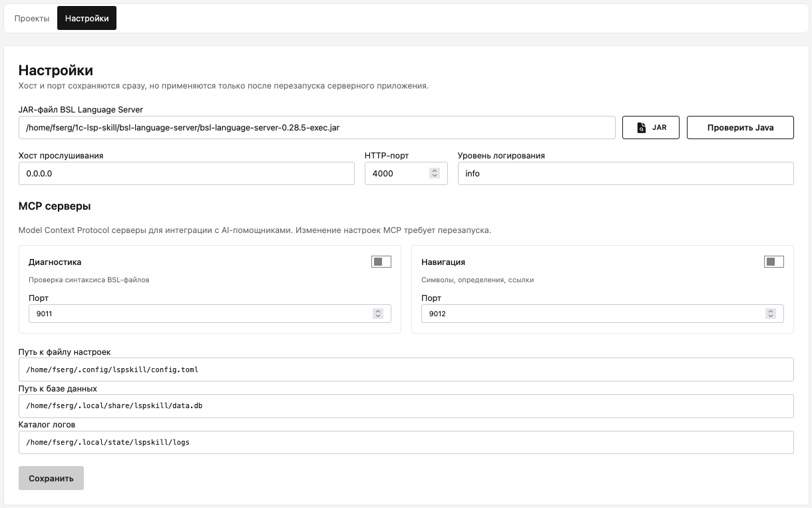Image resolution: width=812 pixels, height=508 pixels.
Task: Click the file icon inside the JAR button
Action: 641,127
